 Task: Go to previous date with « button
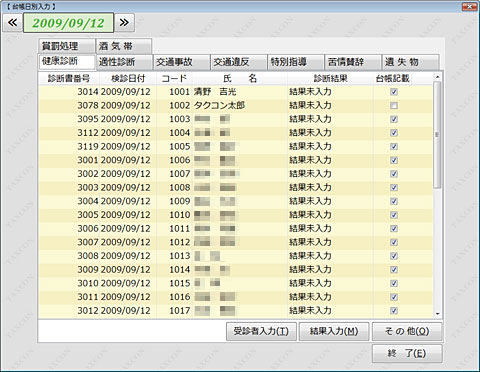[x=13, y=23]
